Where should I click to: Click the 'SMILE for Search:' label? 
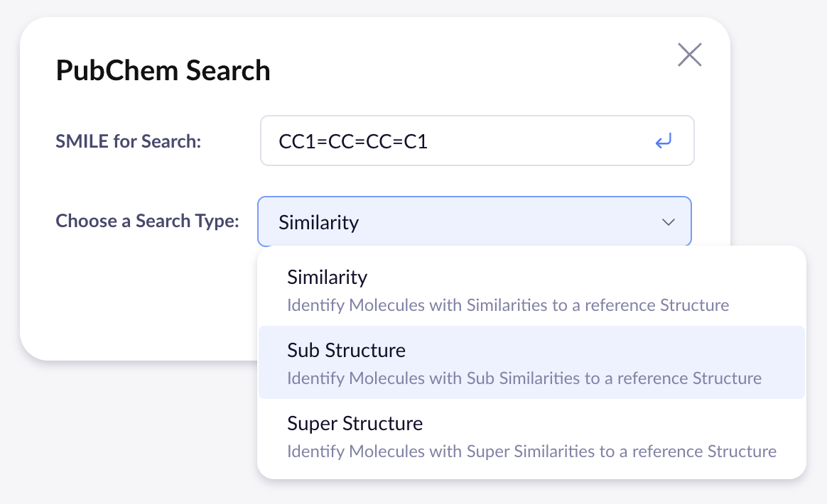(x=129, y=141)
